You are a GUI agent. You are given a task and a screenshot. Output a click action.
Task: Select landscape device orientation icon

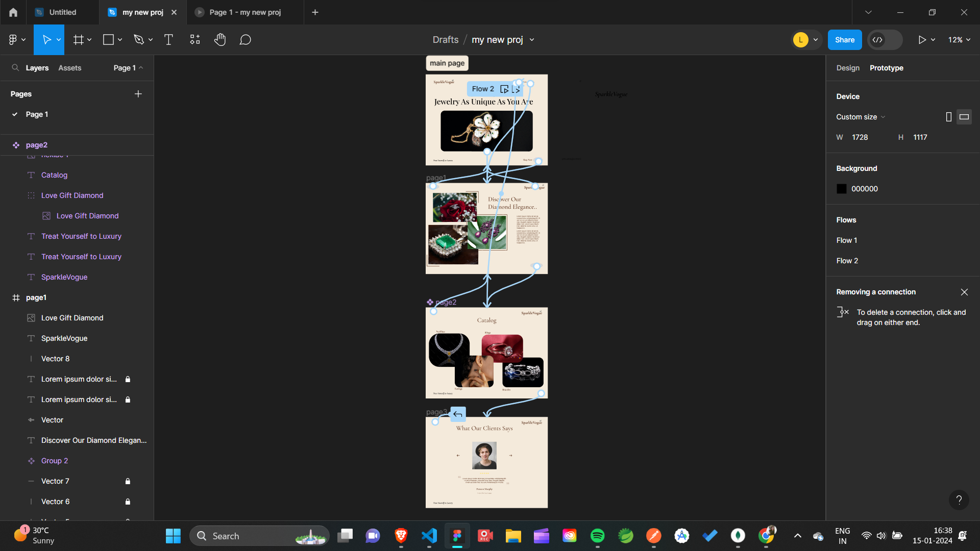[964, 117]
